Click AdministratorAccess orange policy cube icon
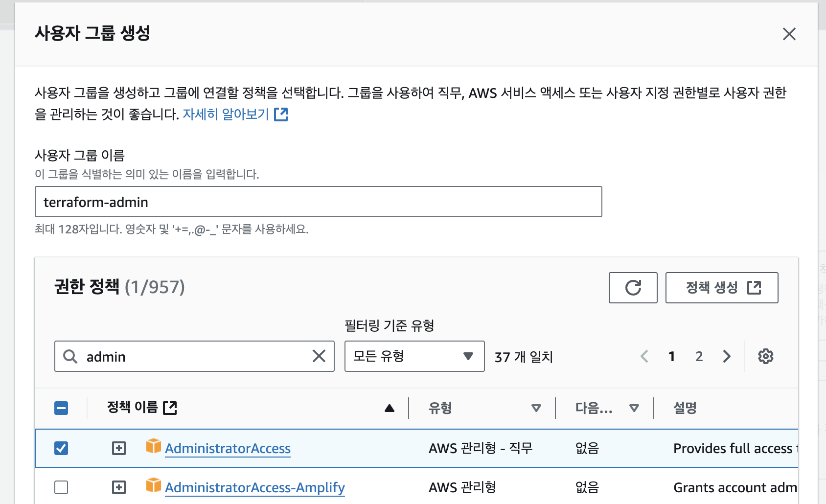The height and width of the screenshot is (504, 826). coord(154,446)
